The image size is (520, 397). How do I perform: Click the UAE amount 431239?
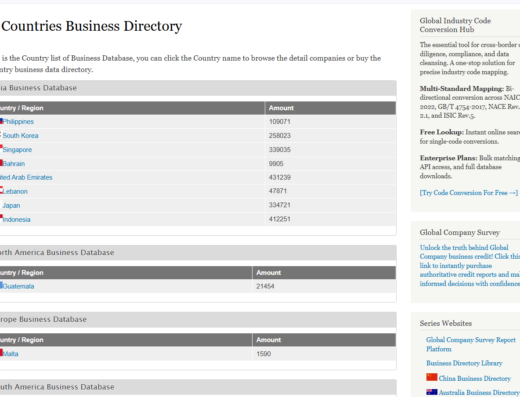click(x=280, y=177)
